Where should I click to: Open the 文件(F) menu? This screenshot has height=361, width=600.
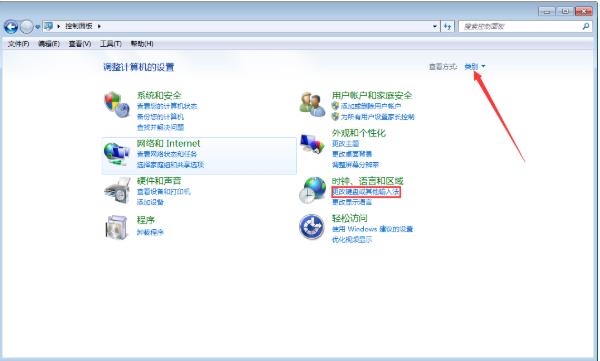(18, 44)
